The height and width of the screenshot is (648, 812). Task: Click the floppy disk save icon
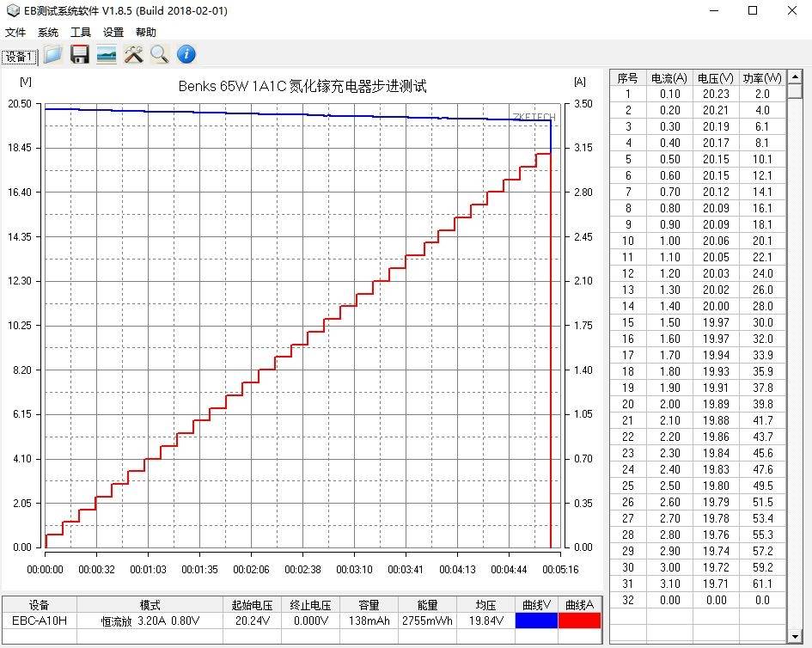click(x=80, y=54)
